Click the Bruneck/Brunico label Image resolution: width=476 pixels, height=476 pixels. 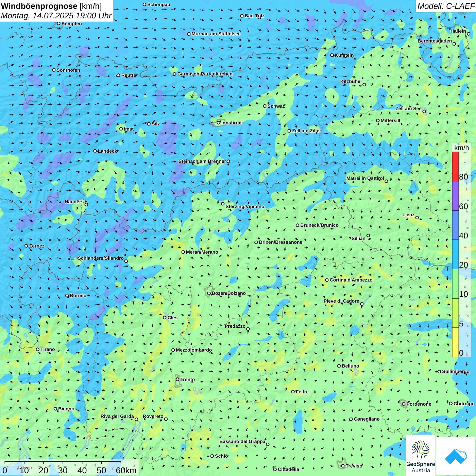click(x=319, y=225)
